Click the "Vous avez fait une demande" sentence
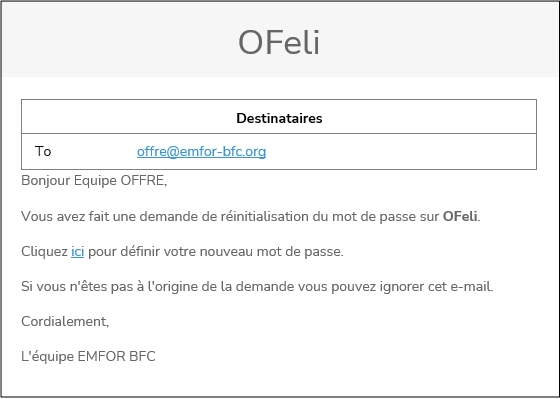 tap(251, 216)
